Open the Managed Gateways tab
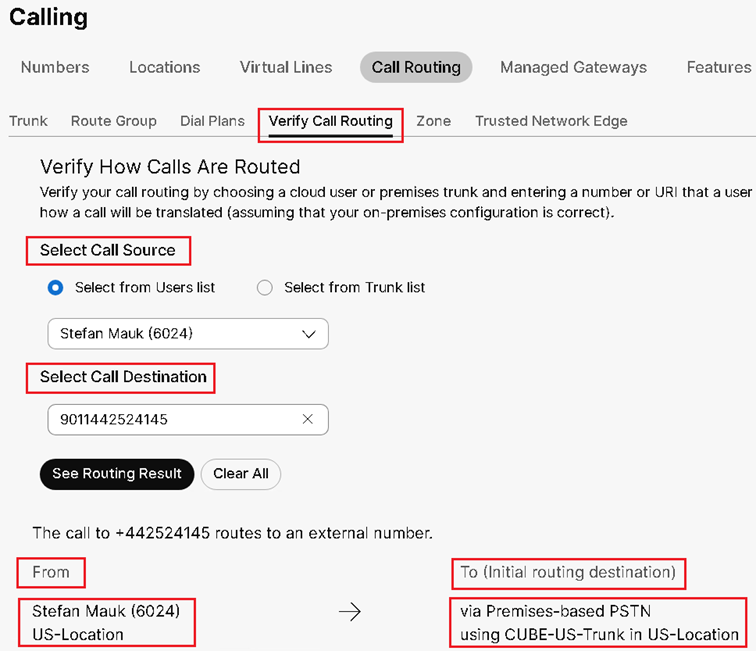 (573, 67)
